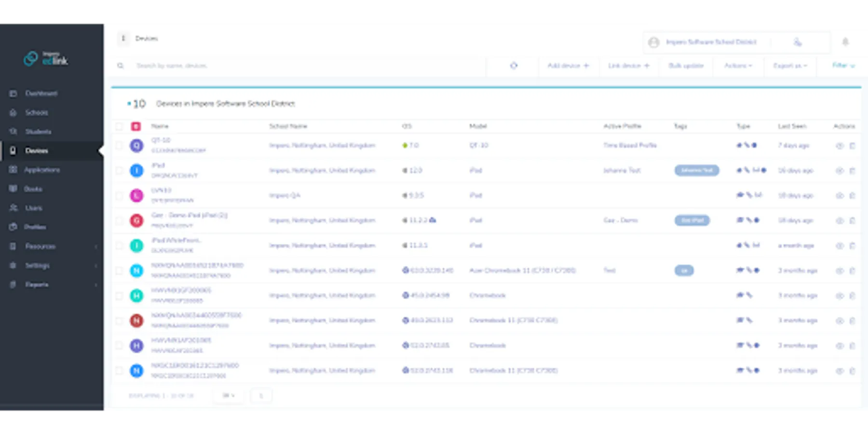Screen dimensions: 868x434
Task: Click the avatar of iPad WhiteFront device
Action: click(136, 245)
